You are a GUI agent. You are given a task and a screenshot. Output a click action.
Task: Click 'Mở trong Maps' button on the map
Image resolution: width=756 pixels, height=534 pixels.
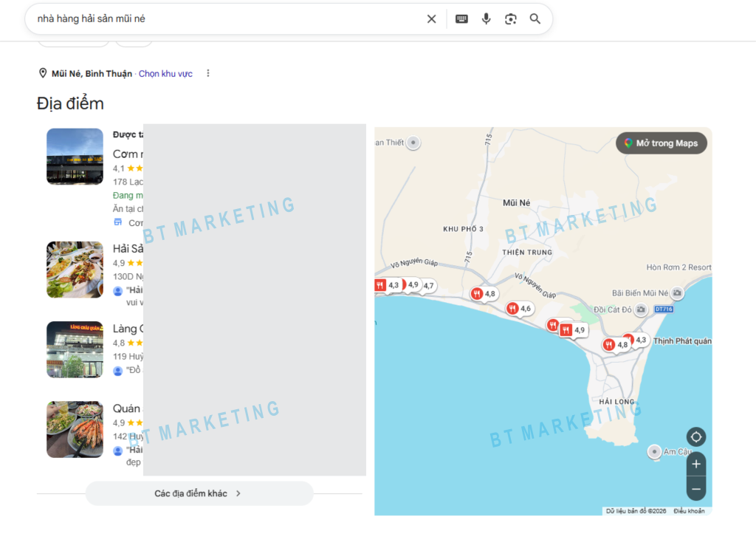661,143
